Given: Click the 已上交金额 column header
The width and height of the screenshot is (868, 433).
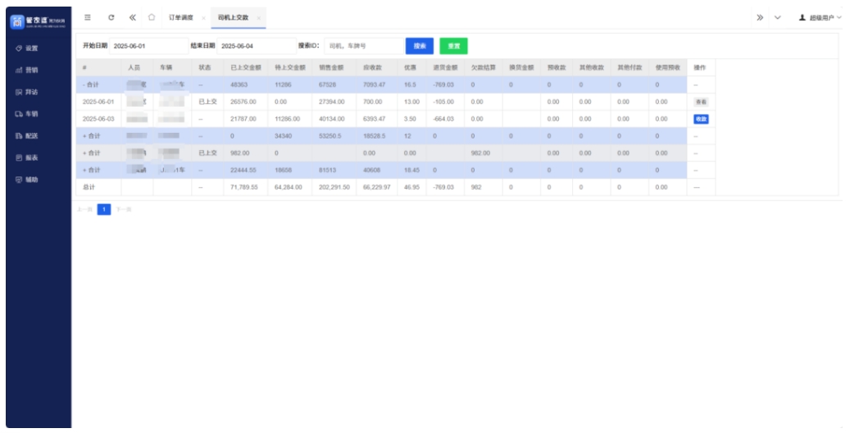Looking at the screenshot, I should point(246,67).
